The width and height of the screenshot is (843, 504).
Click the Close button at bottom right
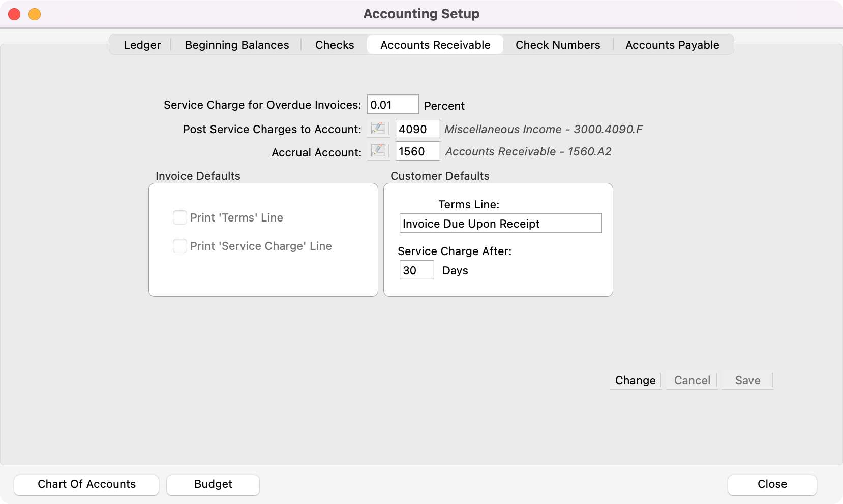pyautogui.click(x=772, y=484)
